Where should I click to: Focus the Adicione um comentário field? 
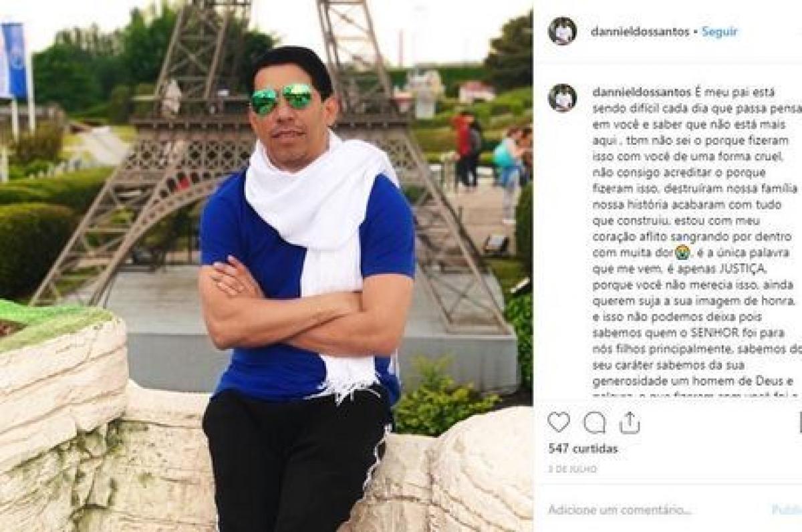click(x=656, y=509)
